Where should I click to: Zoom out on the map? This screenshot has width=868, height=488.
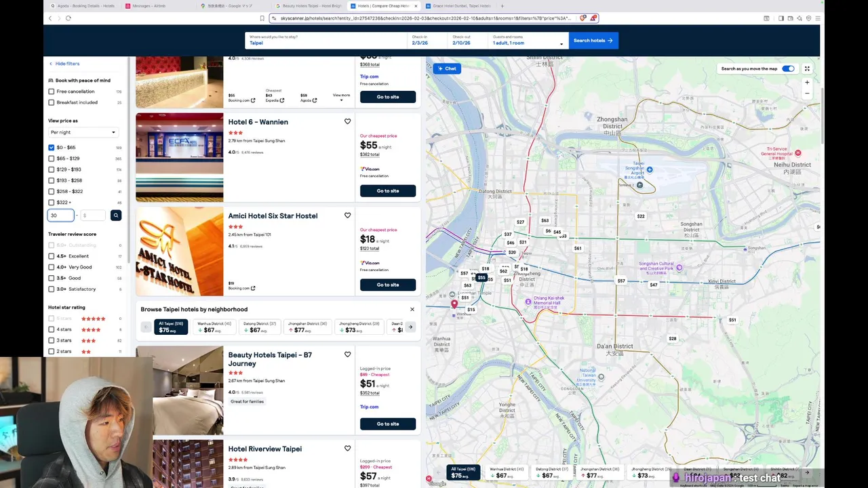(x=807, y=94)
